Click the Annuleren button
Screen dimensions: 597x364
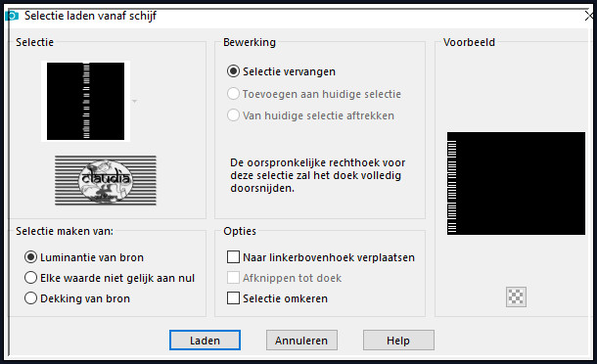tap(301, 340)
